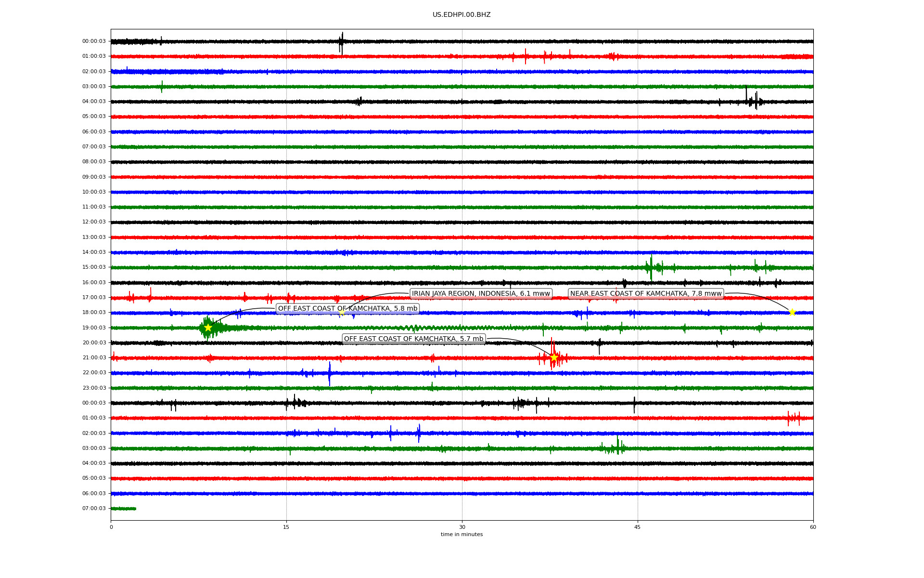Click the yellow star at the end of the 18:00:03 trace

pos(792,312)
